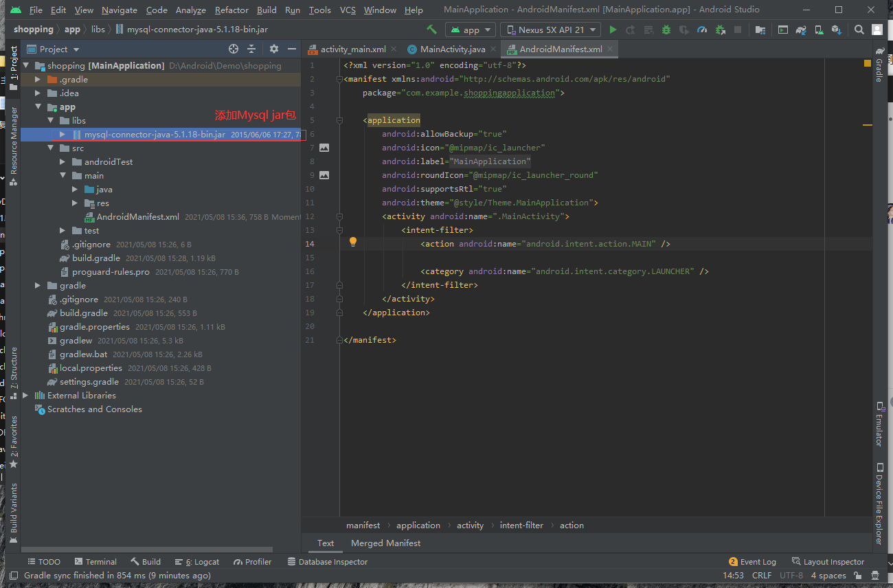The image size is (893, 588).
Task: Fold the manifest tag at line 2
Action: point(339,79)
